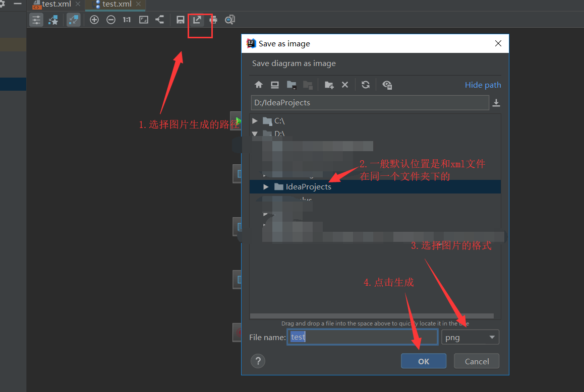The width and height of the screenshot is (584, 392).
Task: Delete the selected item with X icon
Action: pyautogui.click(x=345, y=85)
